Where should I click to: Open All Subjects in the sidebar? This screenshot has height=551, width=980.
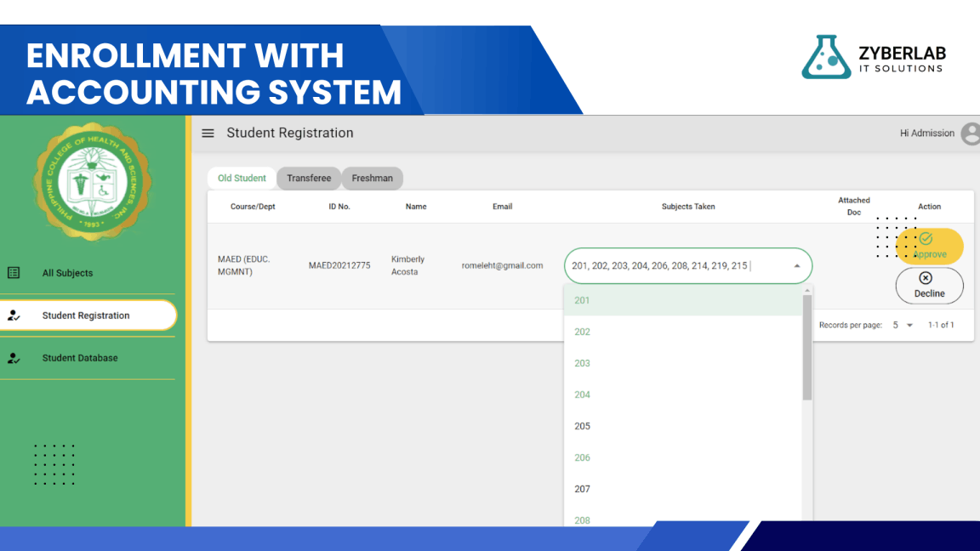67,273
